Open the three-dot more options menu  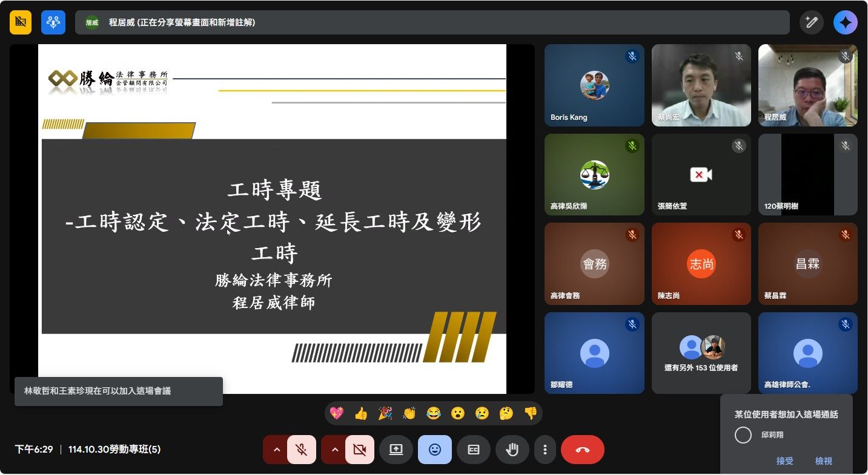pos(545,450)
